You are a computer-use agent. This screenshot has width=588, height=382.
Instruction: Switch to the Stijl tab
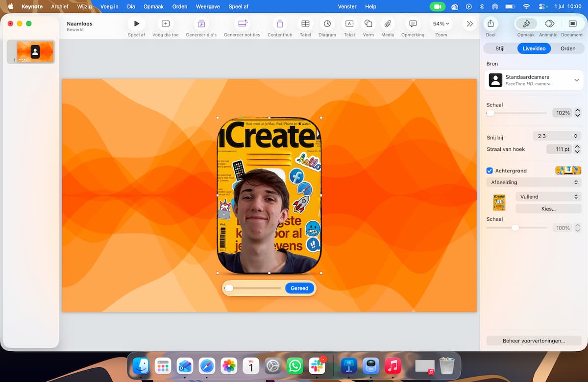(500, 48)
